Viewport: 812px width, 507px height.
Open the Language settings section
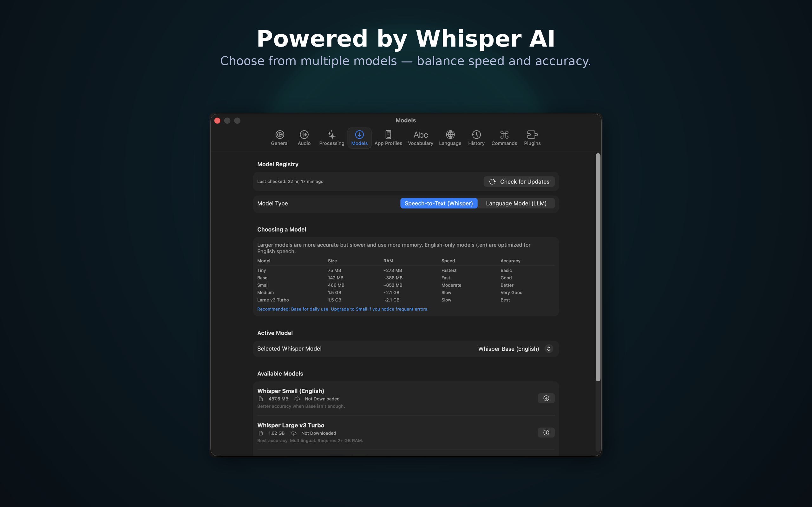pyautogui.click(x=450, y=138)
